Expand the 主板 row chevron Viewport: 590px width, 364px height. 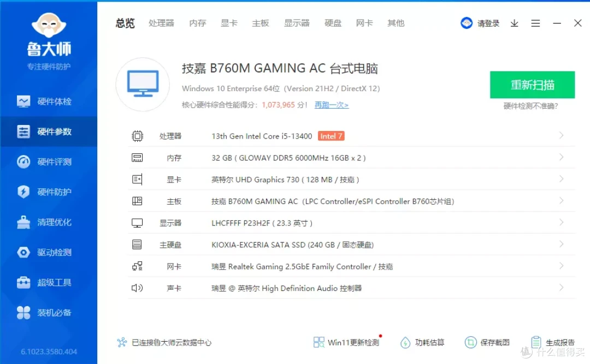tap(561, 201)
